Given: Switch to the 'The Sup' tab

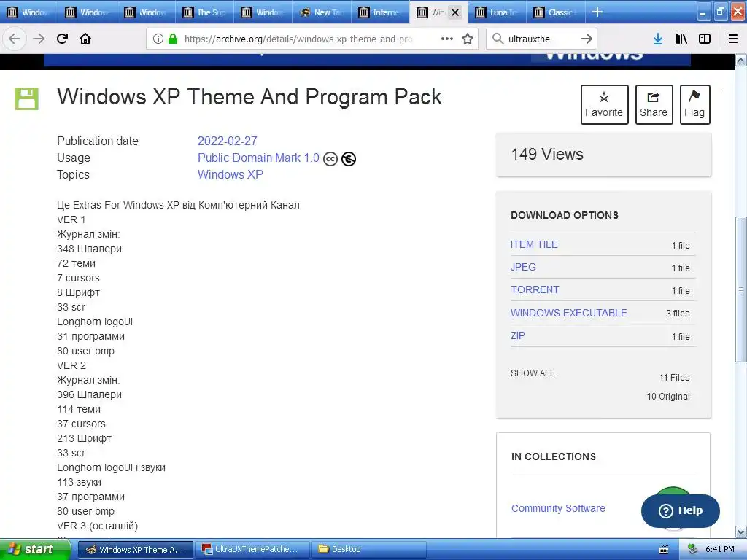Looking at the screenshot, I should [x=205, y=12].
